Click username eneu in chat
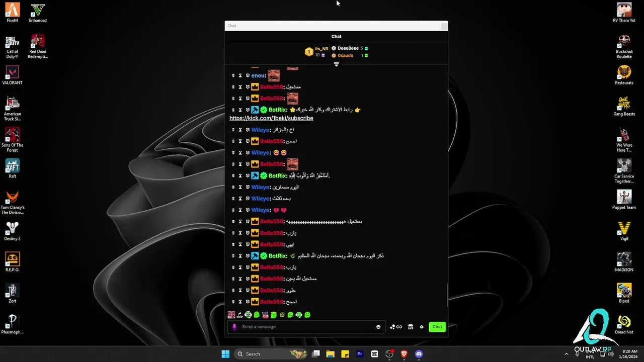 259,75
